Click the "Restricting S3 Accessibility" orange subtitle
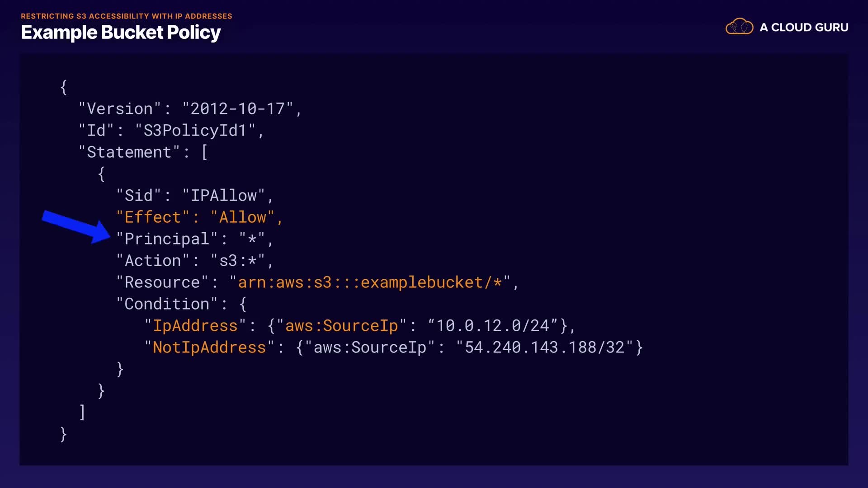Screen dimensions: 868x488 (x=127, y=16)
